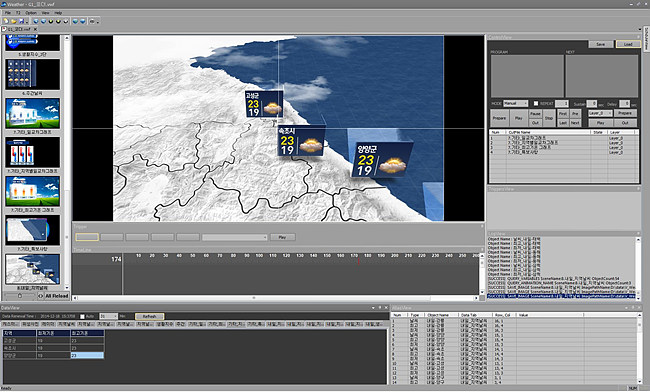Click the Play button in Trigger panel
Viewport: 650px width, 392px height.
(282, 237)
